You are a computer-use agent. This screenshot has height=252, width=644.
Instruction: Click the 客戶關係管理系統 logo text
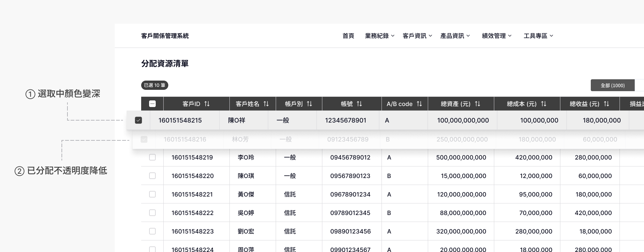[165, 36]
